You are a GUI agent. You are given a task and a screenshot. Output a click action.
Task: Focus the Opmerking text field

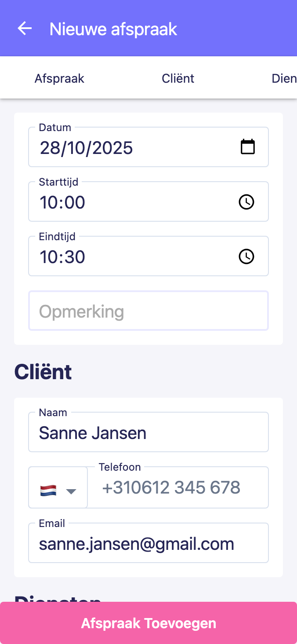coord(148,311)
